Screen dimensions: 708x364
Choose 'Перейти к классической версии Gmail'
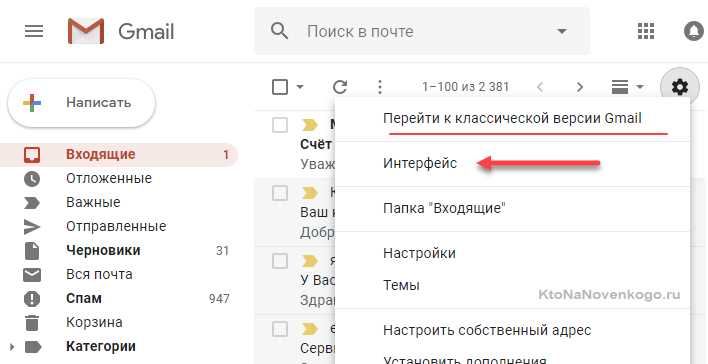(x=512, y=118)
